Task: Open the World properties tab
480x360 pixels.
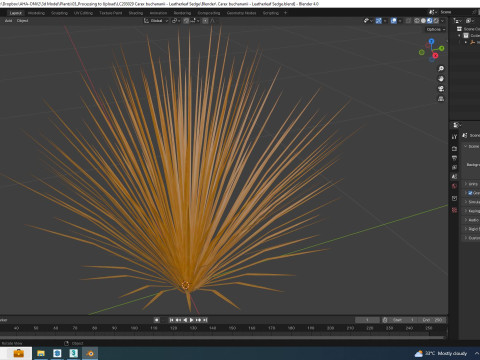Action: [x=454, y=186]
